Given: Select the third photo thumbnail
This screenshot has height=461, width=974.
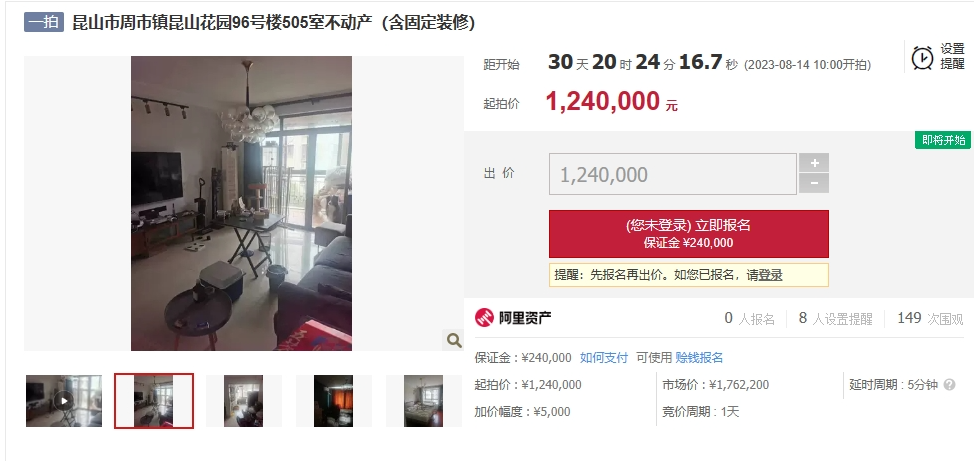Looking at the screenshot, I should [244, 401].
